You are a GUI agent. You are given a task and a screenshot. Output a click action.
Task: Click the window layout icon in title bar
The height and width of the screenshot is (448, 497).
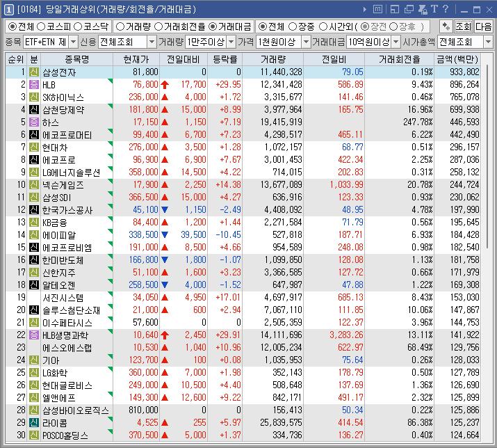pos(395,9)
